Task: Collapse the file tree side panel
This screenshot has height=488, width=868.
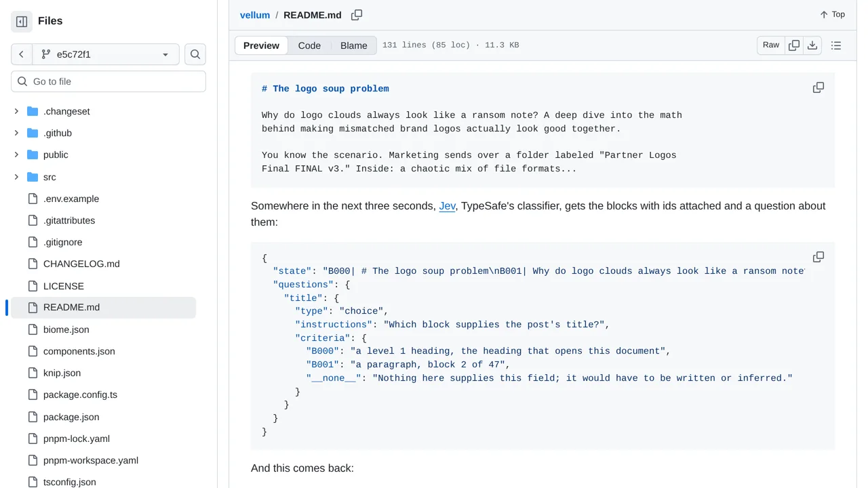Action: coord(22,22)
